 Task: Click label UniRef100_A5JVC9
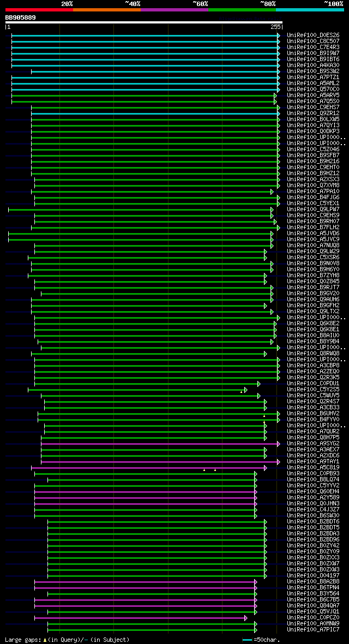point(313,239)
